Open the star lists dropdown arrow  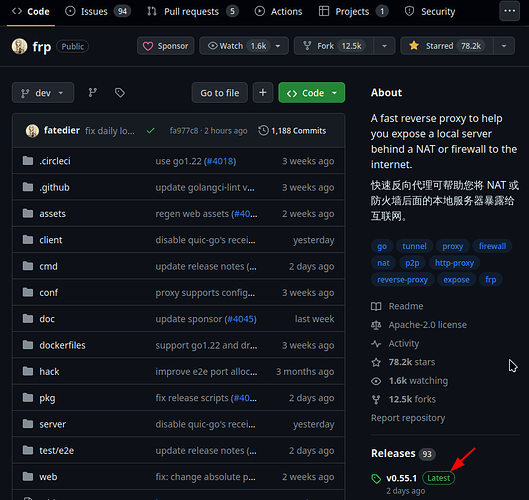pyautogui.click(x=504, y=46)
